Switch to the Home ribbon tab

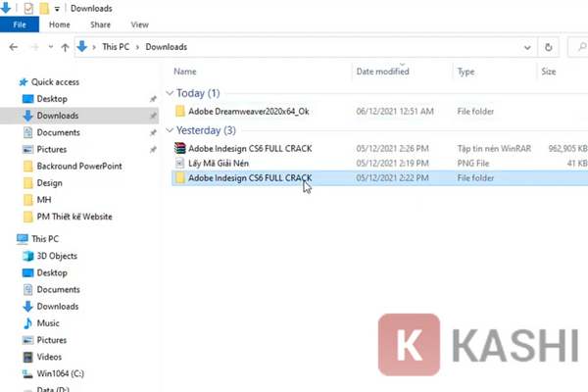[59, 24]
